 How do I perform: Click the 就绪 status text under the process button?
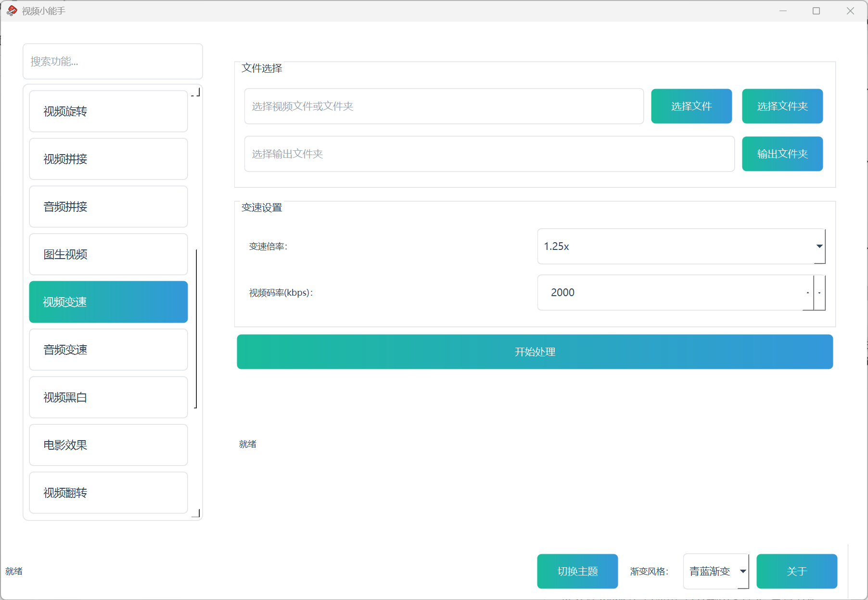(x=248, y=444)
